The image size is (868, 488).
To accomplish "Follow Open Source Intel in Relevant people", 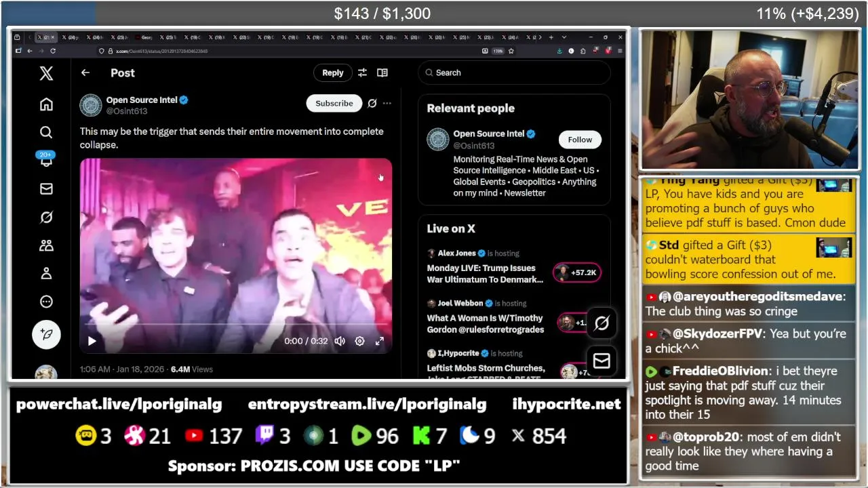I will (x=580, y=140).
